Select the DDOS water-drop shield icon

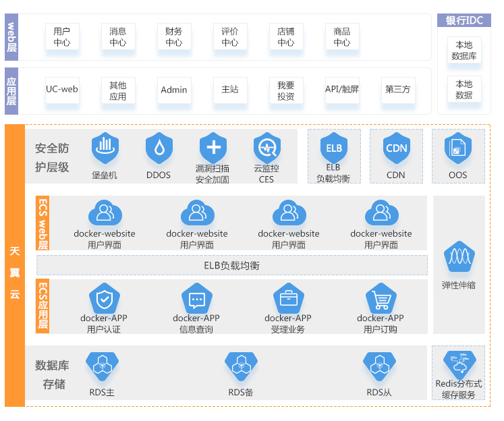point(159,148)
